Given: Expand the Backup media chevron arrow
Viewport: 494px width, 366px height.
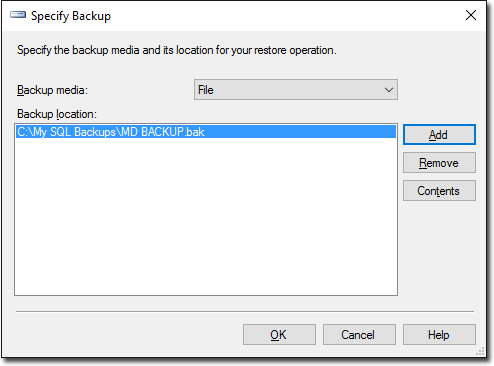Looking at the screenshot, I should click(x=388, y=90).
